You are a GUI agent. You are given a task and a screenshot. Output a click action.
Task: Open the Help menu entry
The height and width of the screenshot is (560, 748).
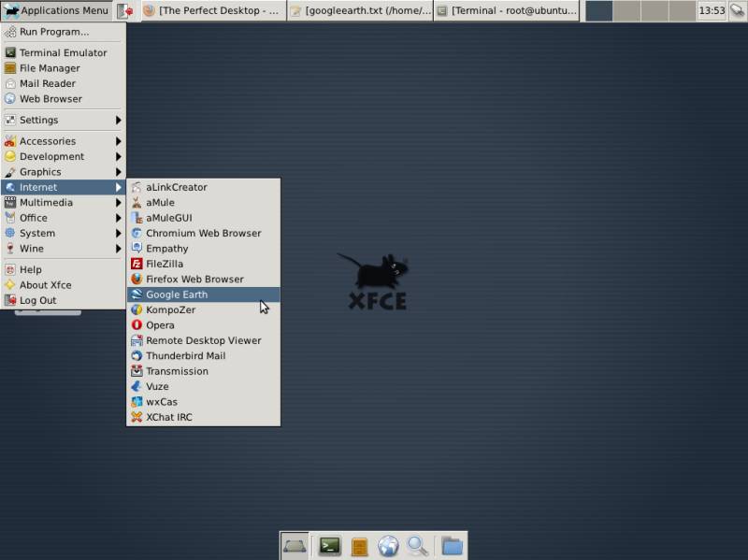(x=63, y=269)
